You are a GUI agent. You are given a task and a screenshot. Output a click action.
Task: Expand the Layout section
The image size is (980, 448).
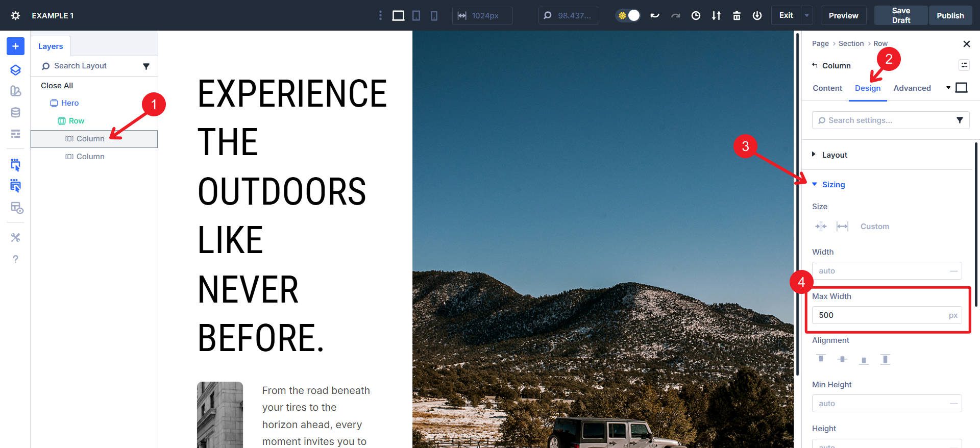(834, 155)
